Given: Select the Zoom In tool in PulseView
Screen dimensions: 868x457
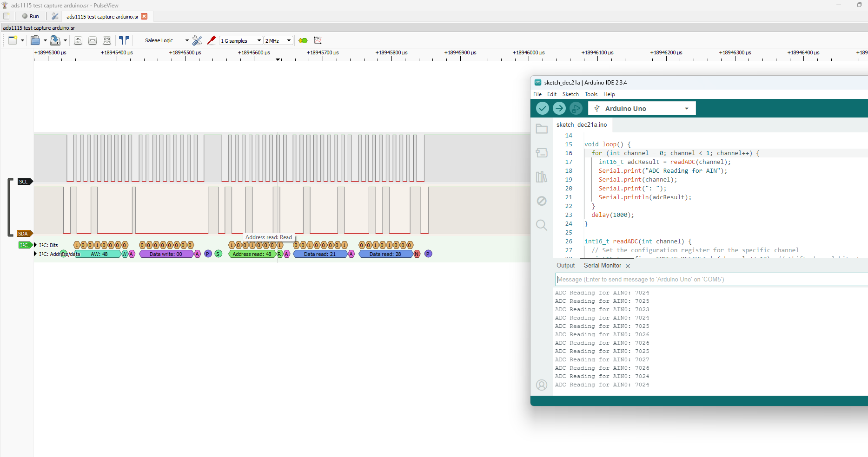Looking at the screenshot, I should click(x=78, y=40).
